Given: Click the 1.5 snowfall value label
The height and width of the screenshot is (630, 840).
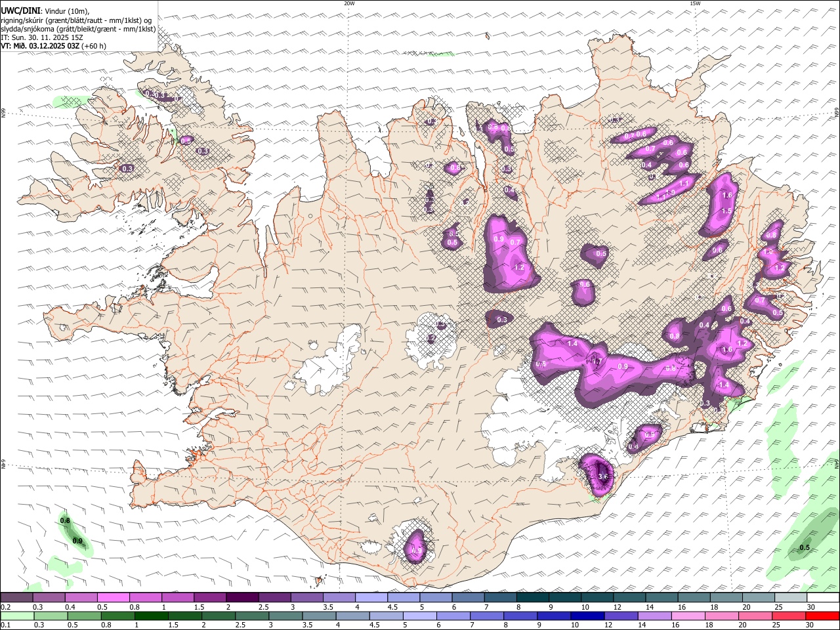Looking at the screenshot, I should click(x=726, y=211).
